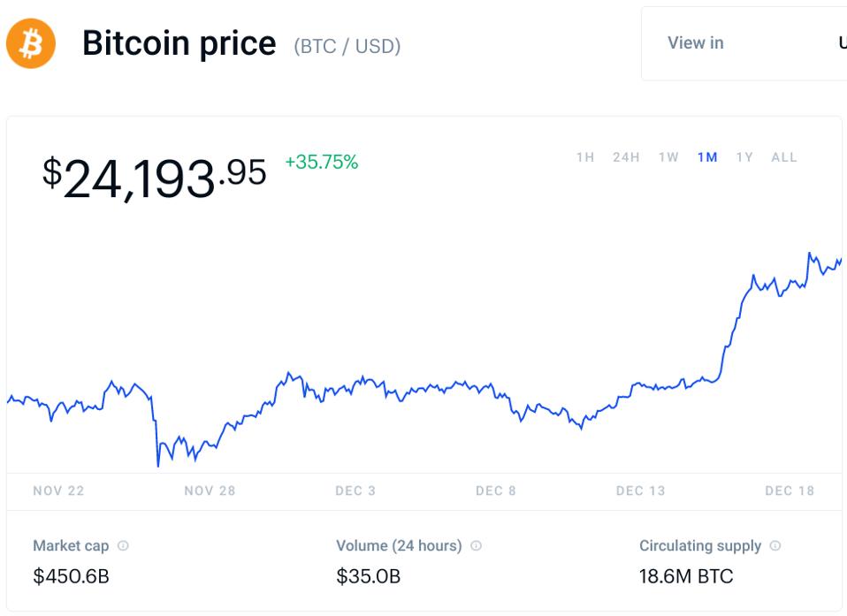Click the Market cap info icon

123,546
